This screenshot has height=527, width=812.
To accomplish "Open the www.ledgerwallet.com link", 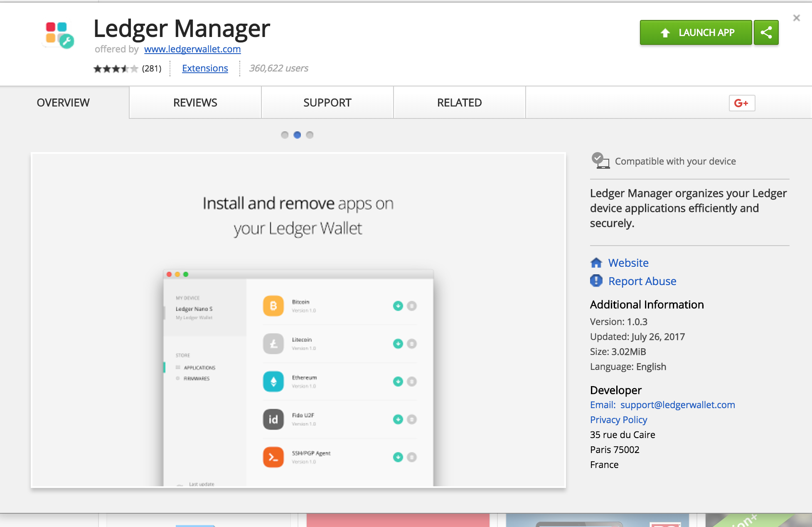I will [x=192, y=49].
